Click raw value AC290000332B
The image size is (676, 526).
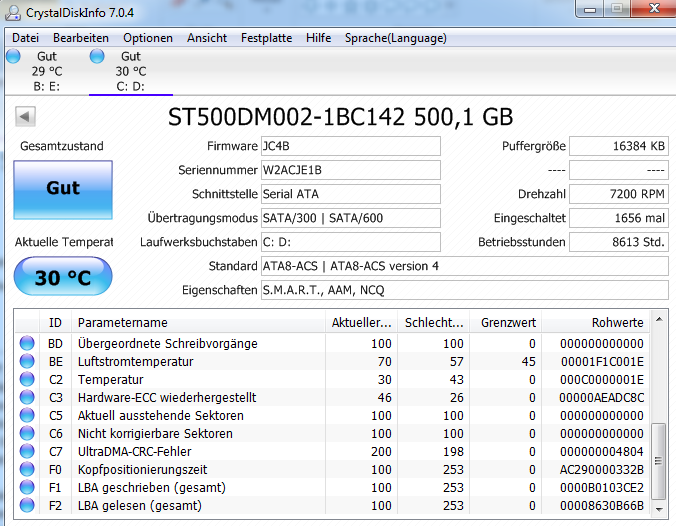tap(602, 470)
